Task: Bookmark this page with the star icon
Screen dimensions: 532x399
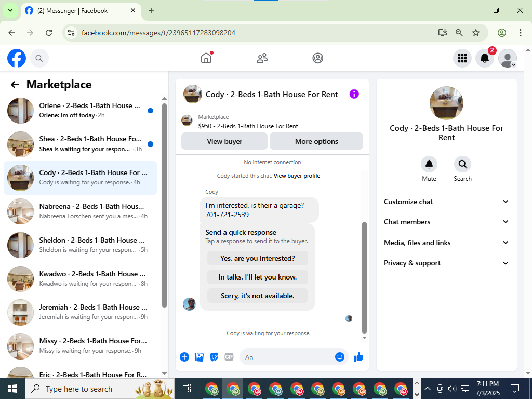Action: click(x=476, y=33)
